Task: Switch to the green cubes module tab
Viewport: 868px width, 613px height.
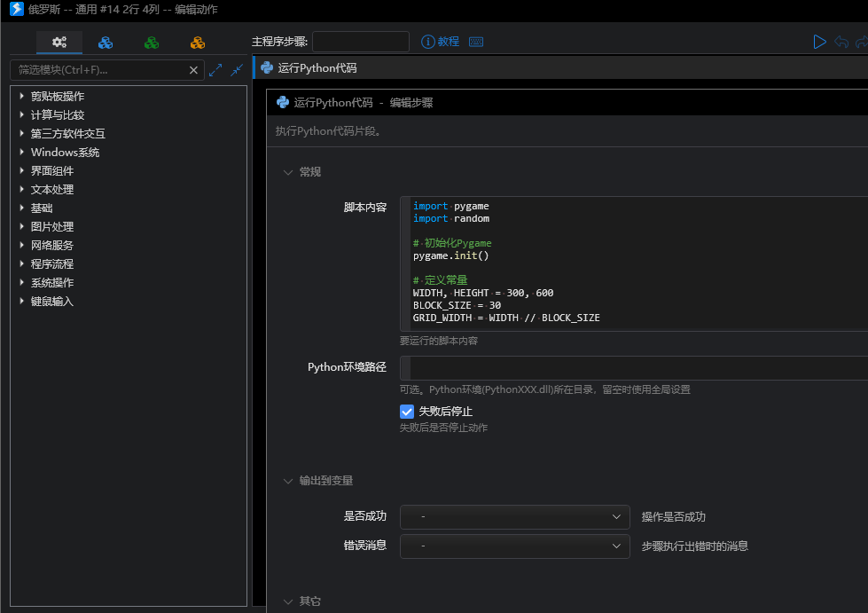Action: (x=151, y=42)
